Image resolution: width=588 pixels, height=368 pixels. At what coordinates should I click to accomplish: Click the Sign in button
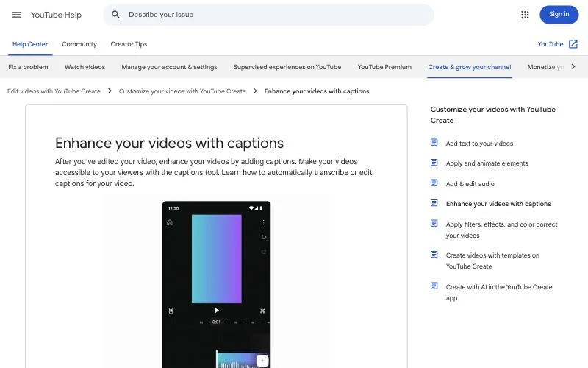559,14
